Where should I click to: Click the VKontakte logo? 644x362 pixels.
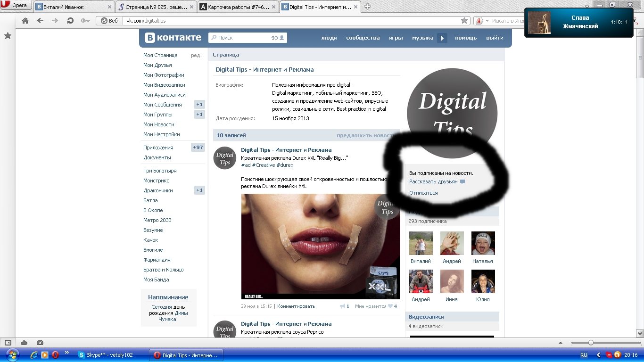173,38
